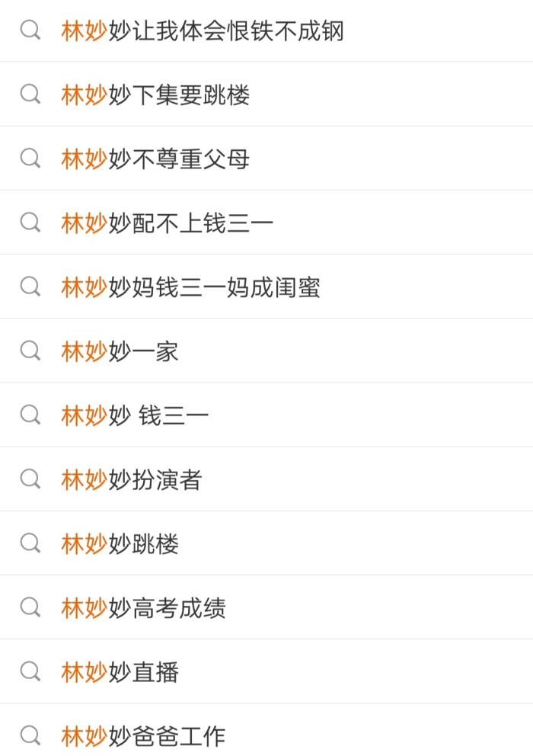Image resolution: width=533 pixels, height=756 pixels.
Task: Search for 林妙妙扮演者 suggestion
Action: [132, 479]
